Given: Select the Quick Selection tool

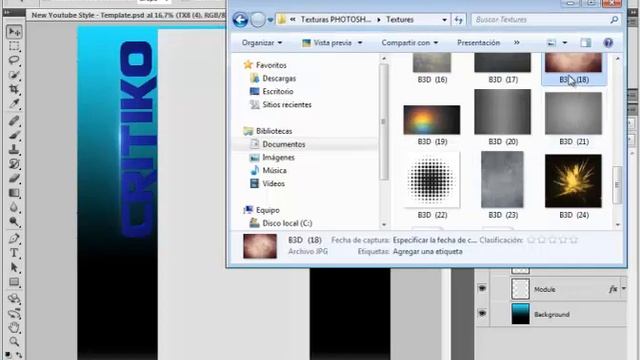Looking at the screenshot, I should click(14, 75).
